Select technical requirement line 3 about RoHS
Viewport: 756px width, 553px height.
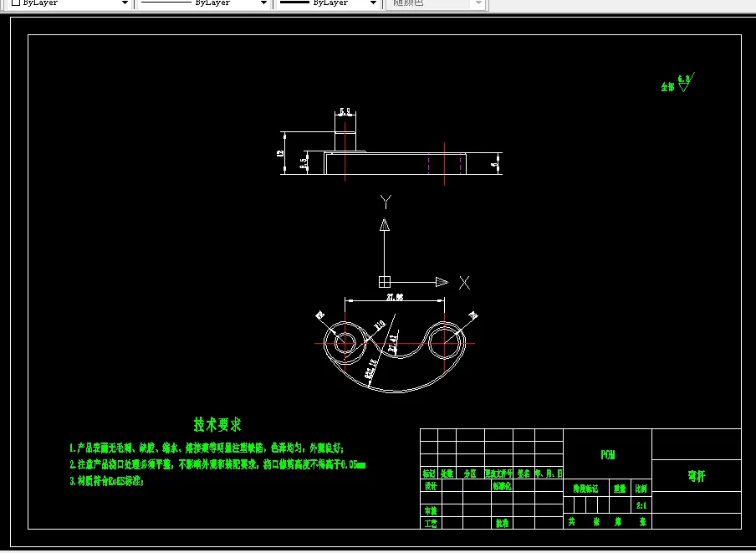[x=106, y=481]
